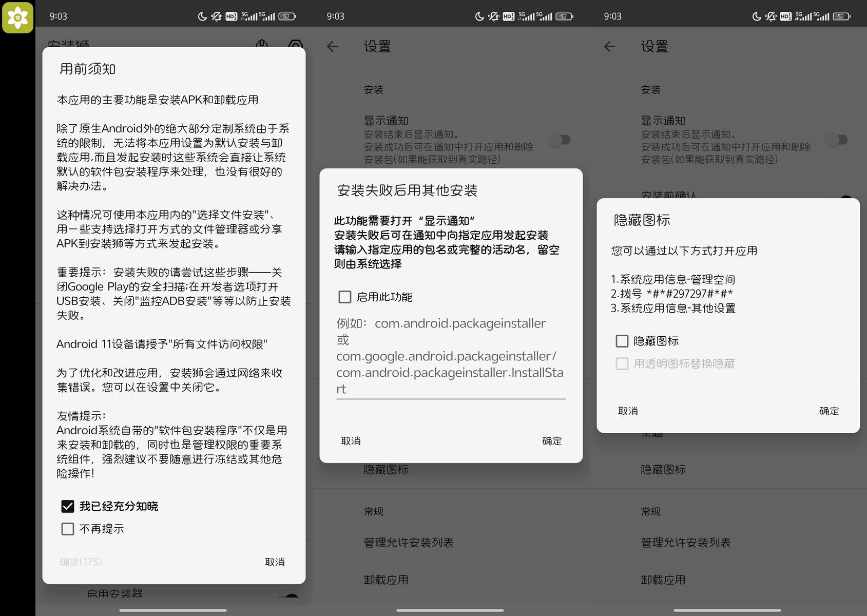Image resolution: width=867 pixels, height=616 pixels.
Task: Tap 取消 in 安装失败后用其他安装 dialog
Action: 351,441
